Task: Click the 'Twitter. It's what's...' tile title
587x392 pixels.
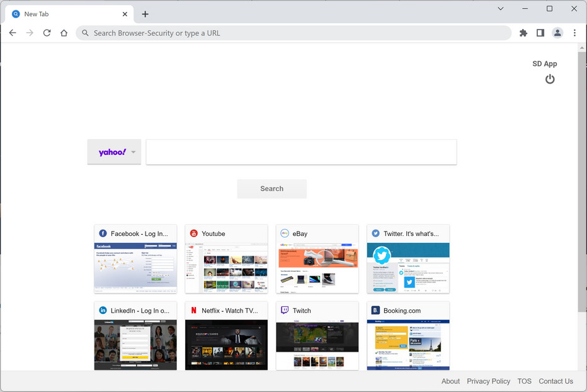Action: [x=411, y=233]
